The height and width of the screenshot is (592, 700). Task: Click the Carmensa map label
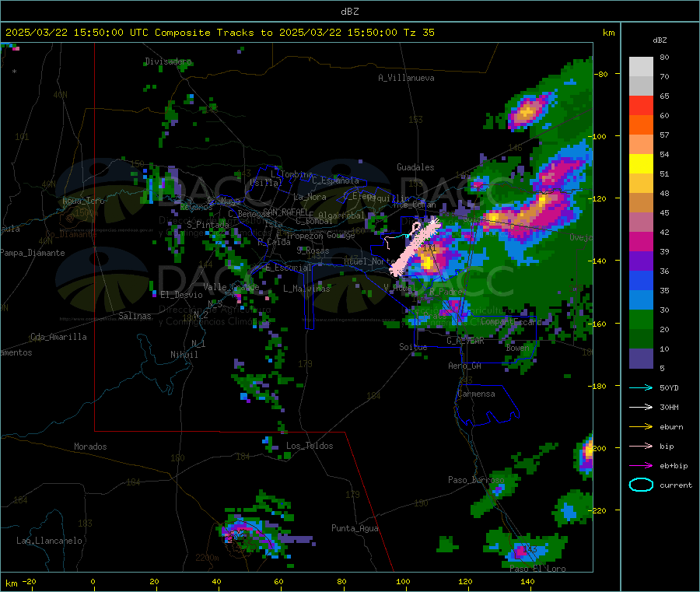click(476, 394)
